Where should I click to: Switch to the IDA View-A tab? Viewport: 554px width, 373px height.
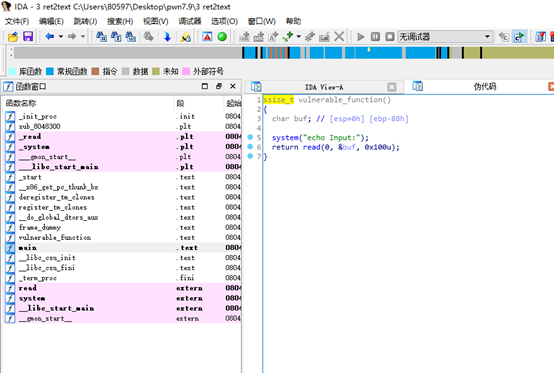point(324,87)
